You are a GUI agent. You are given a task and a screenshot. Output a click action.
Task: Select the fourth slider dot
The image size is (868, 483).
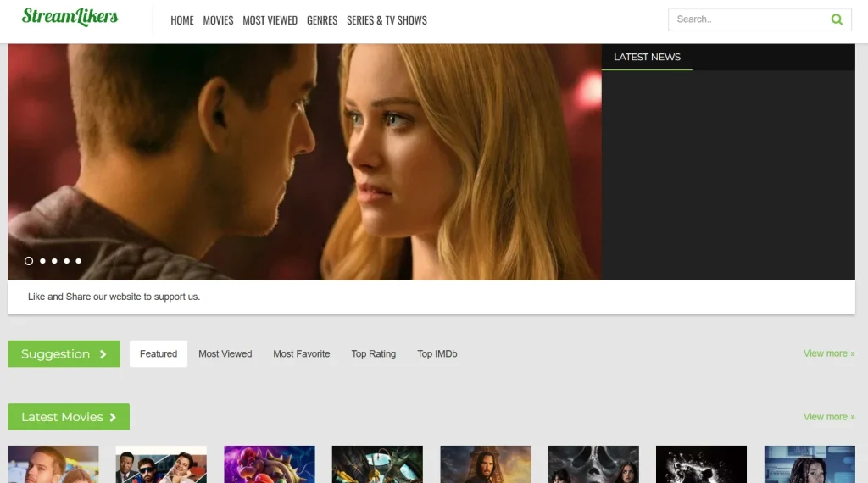point(66,261)
